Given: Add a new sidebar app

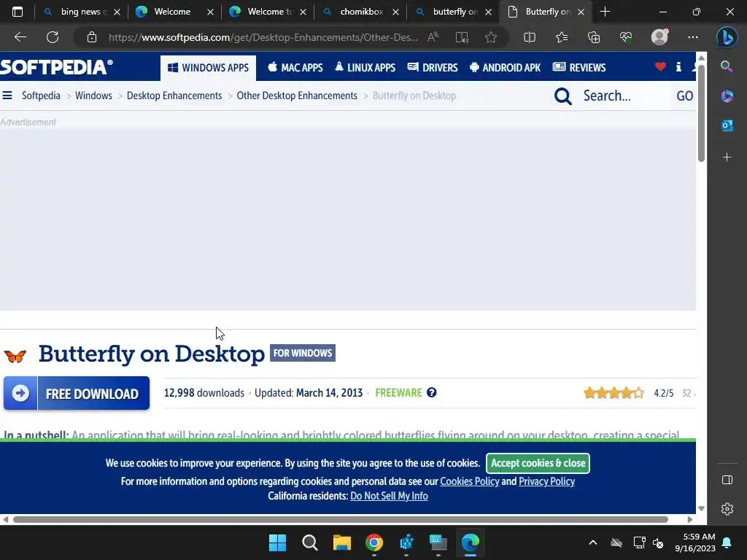Looking at the screenshot, I should [x=727, y=157].
